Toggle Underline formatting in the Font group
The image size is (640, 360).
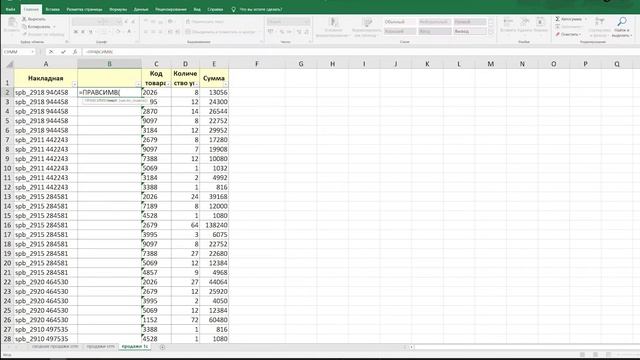[x=91, y=32]
